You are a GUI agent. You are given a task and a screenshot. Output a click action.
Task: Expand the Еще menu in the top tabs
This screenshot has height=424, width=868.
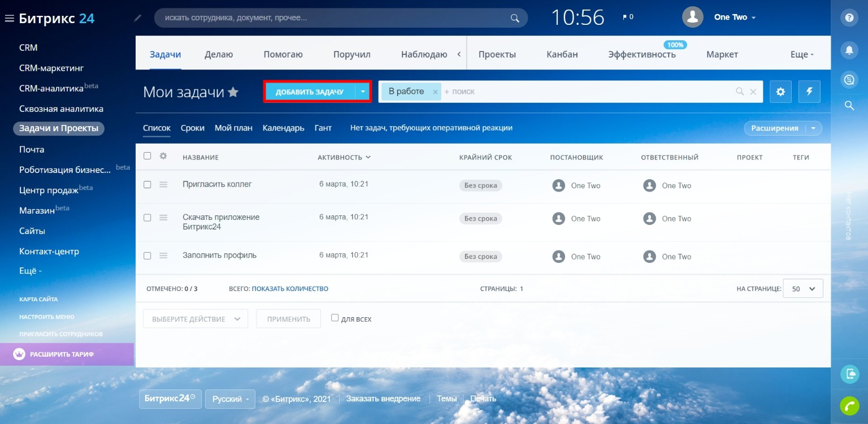coord(802,54)
